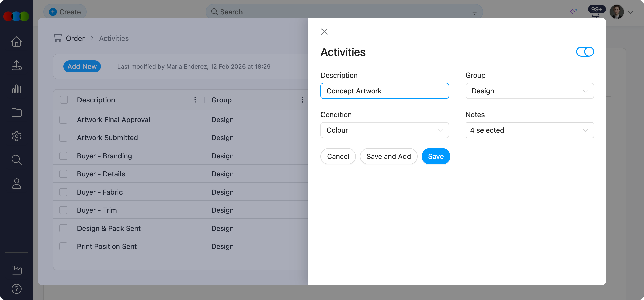
Task: Check the Artwork Final Approval checkbox
Action: pyautogui.click(x=63, y=119)
